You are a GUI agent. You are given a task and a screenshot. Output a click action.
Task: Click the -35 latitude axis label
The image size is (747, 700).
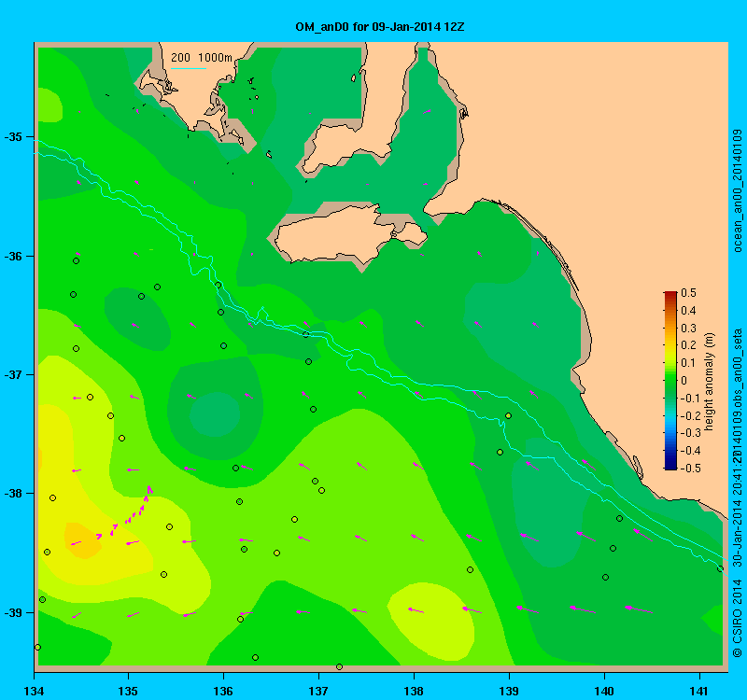pyautogui.click(x=13, y=137)
